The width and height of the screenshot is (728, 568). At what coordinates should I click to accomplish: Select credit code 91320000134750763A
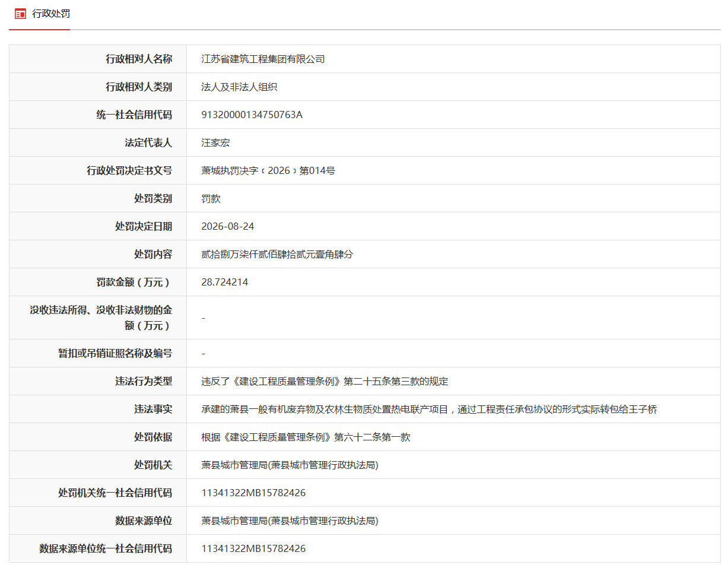(x=252, y=115)
